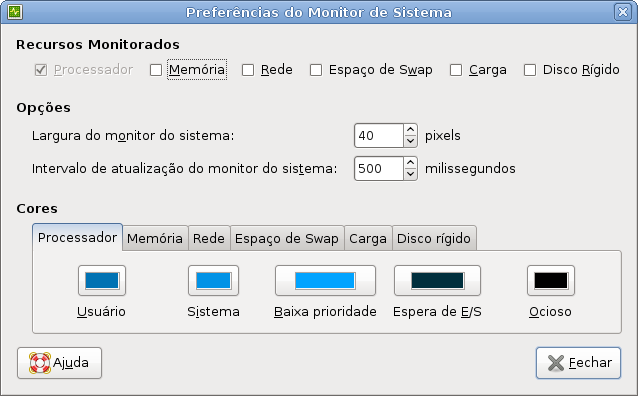Enable the Memória checkbox

(156, 70)
